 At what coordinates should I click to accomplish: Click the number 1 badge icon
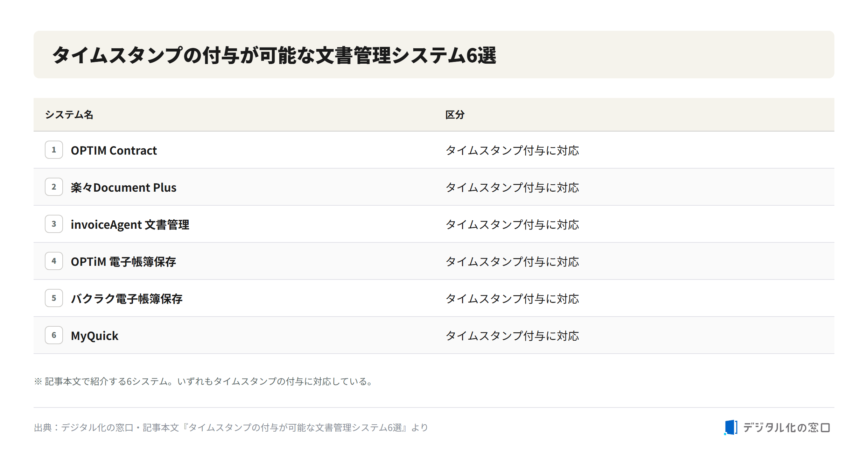point(54,150)
